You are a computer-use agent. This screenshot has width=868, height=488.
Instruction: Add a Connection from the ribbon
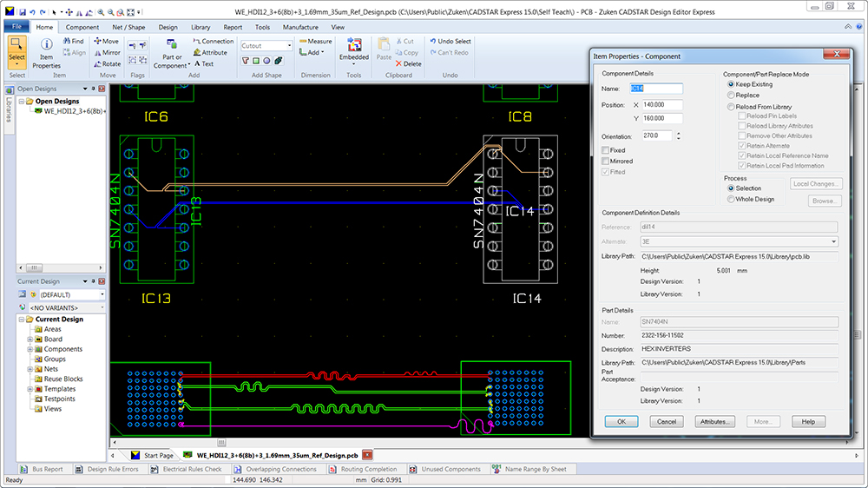(212, 41)
